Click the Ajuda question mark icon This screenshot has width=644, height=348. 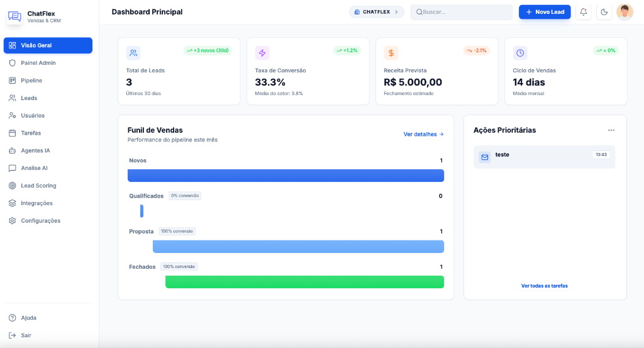[13, 318]
